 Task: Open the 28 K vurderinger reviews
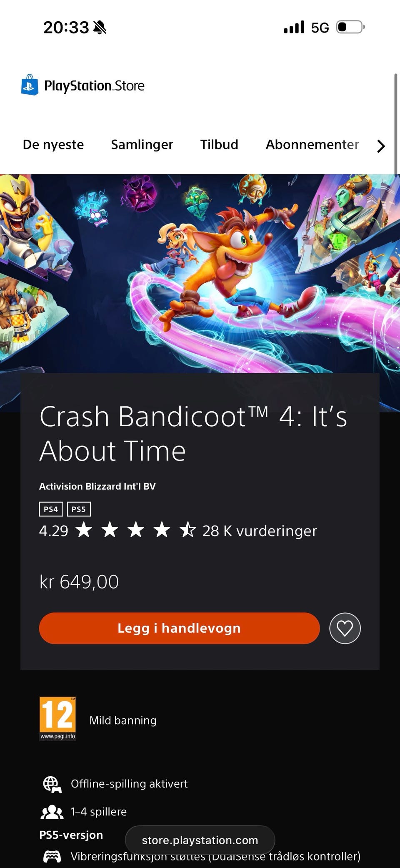point(260,531)
